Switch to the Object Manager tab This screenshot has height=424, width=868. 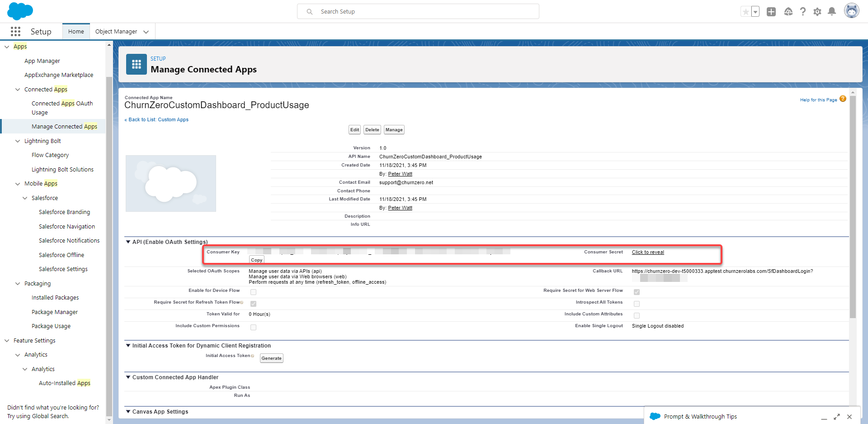pos(116,31)
